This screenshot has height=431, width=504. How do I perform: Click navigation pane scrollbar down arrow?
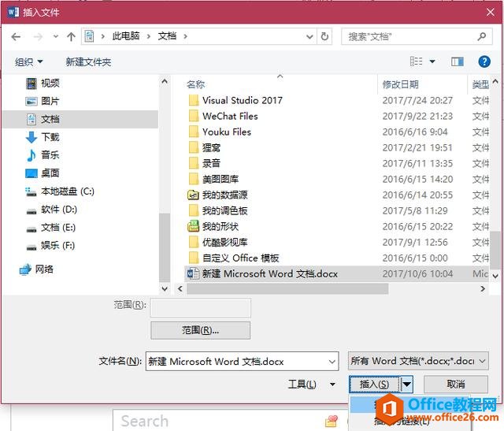[x=165, y=288]
